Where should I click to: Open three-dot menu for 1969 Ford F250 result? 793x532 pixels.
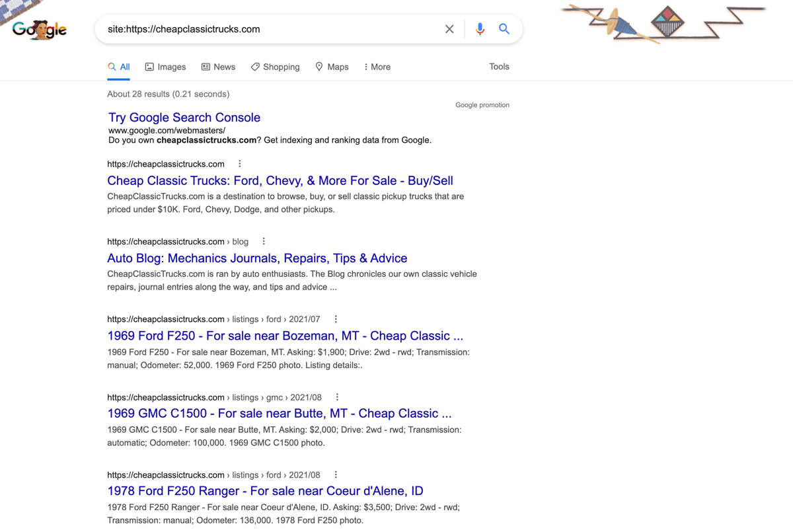(x=336, y=319)
